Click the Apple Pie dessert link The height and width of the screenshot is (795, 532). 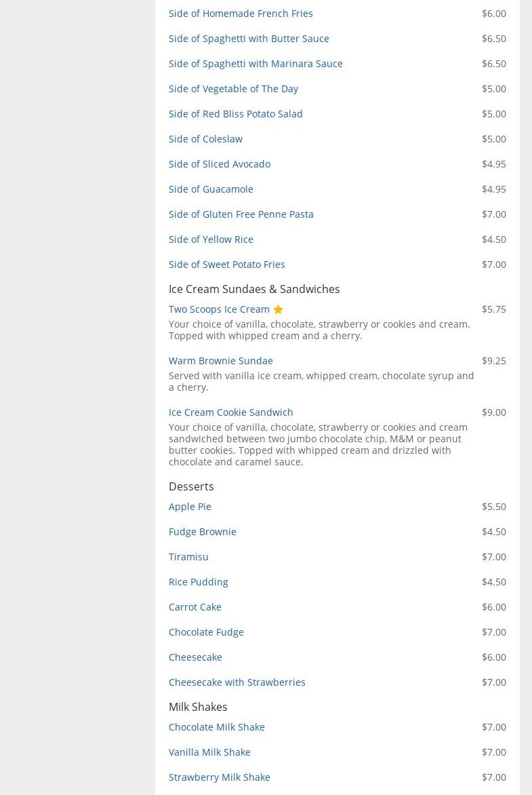click(190, 507)
